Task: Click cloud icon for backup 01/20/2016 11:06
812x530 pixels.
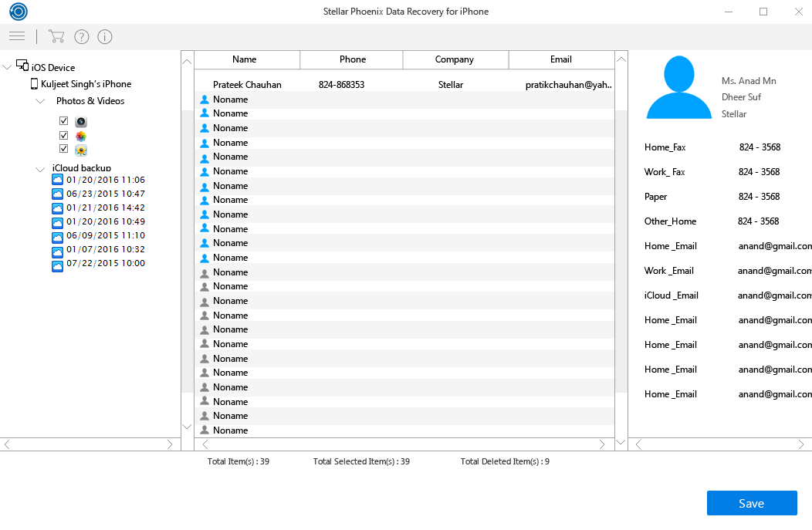Action: coord(57,180)
